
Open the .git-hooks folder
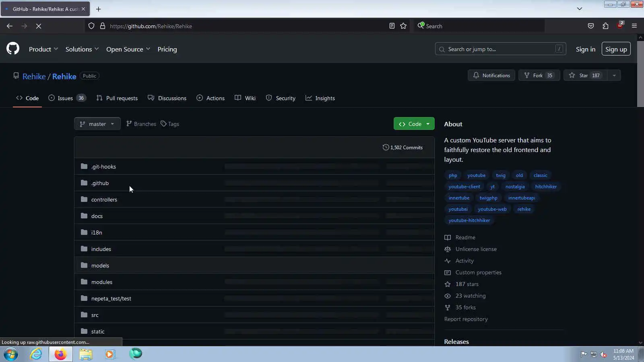[103, 167]
